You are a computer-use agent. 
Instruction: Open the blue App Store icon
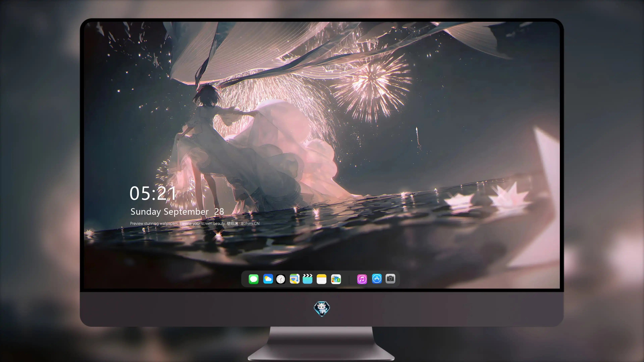[377, 279]
